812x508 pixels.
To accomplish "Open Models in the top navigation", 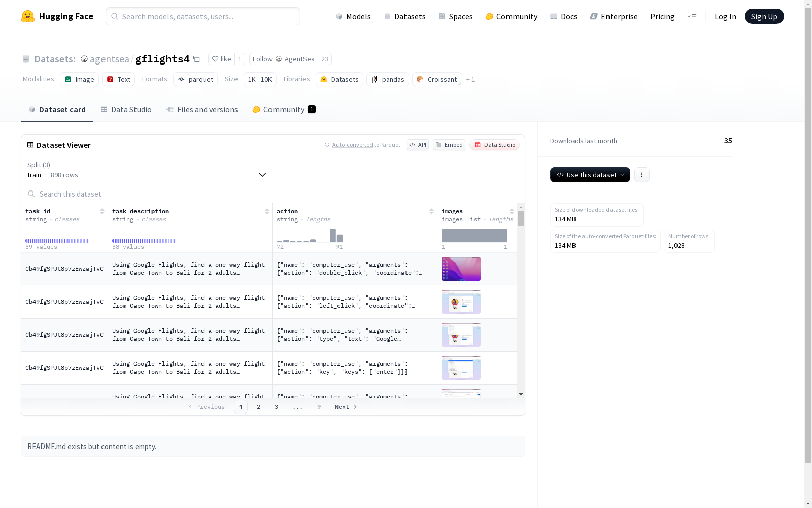I will tap(353, 16).
